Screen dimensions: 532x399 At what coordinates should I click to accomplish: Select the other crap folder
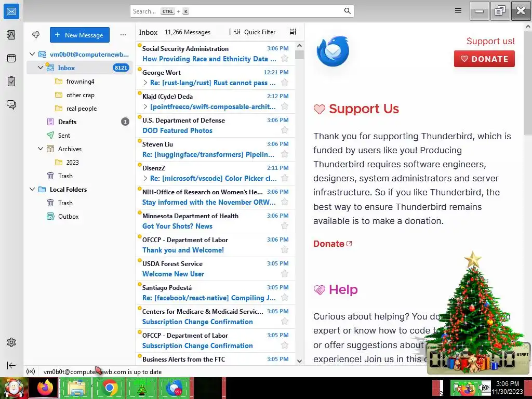[x=79, y=95]
